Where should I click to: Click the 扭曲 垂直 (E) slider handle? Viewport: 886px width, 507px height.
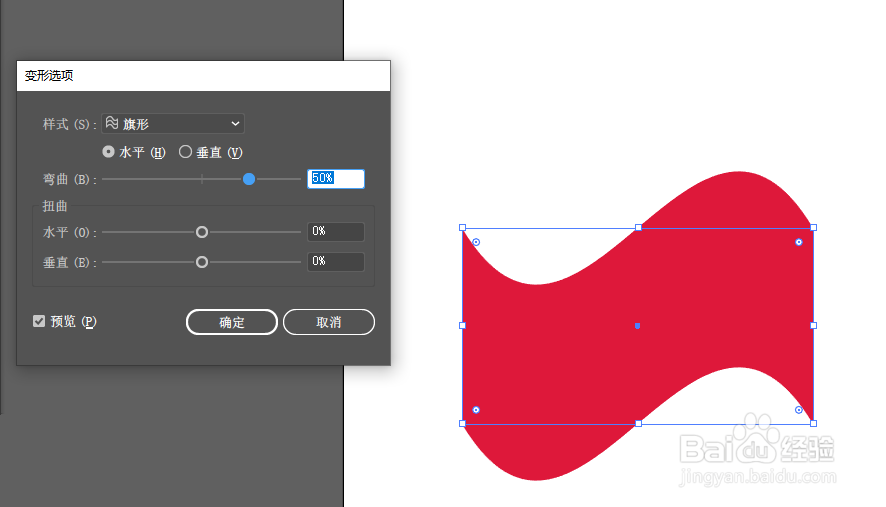point(202,262)
